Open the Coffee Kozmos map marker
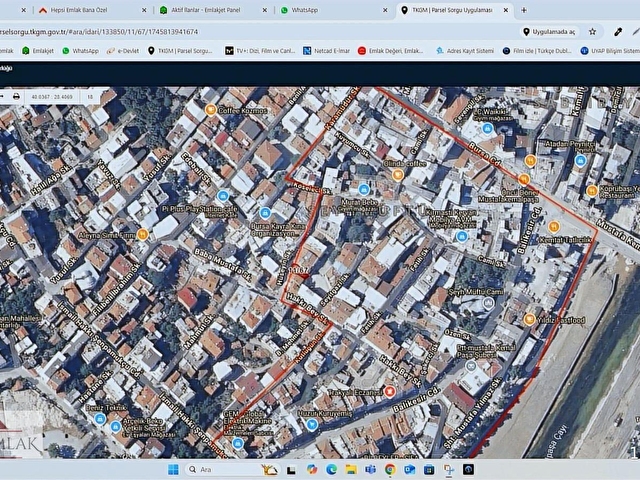Image resolution: width=640 pixels, height=480 pixels. pyautogui.click(x=211, y=110)
